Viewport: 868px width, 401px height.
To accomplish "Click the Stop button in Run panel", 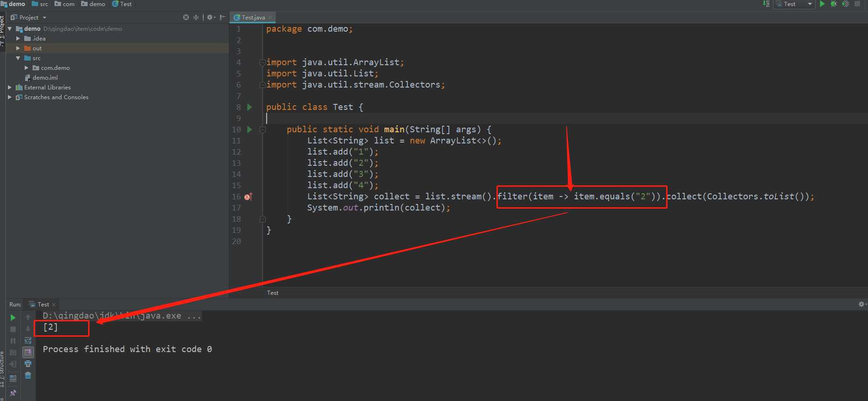I will tap(13, 329).
